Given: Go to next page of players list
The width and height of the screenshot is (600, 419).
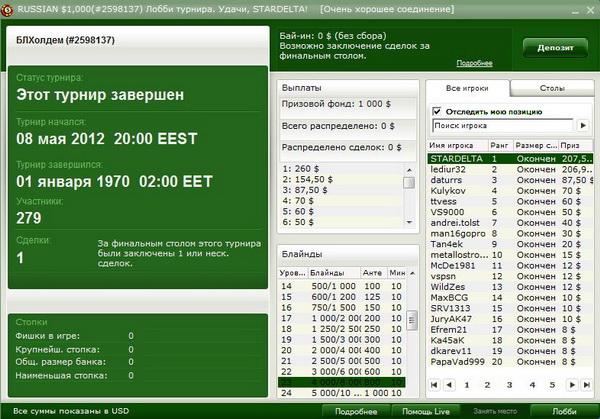Looking at the screenshot, I should (x=572, y=385).
